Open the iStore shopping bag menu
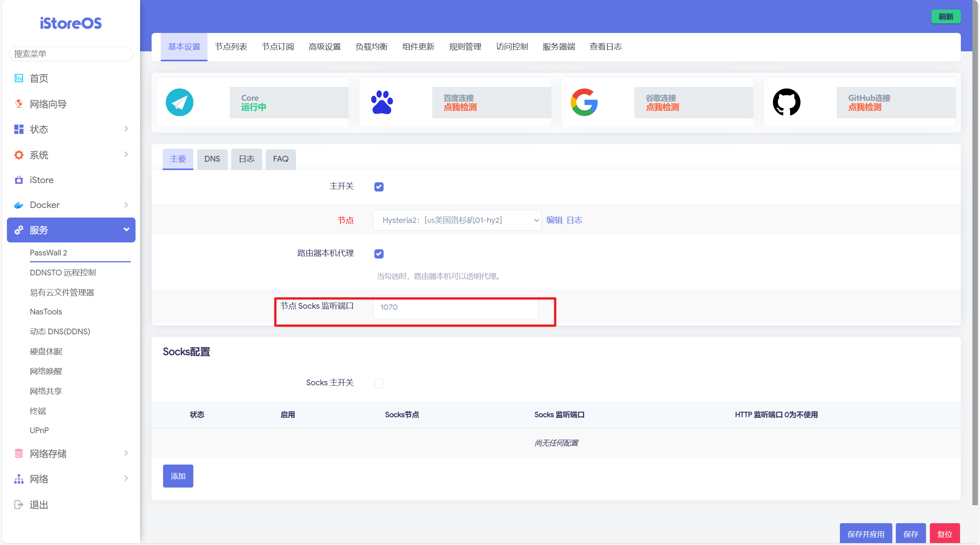The height and width of the screenshot is (545, 980). [x=19, y=180]
